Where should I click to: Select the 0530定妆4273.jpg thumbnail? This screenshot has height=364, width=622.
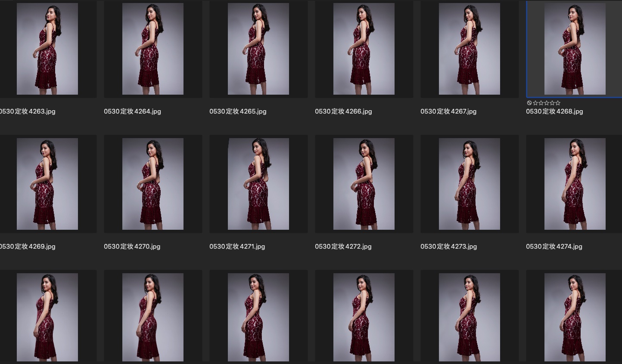coord(470,184)
